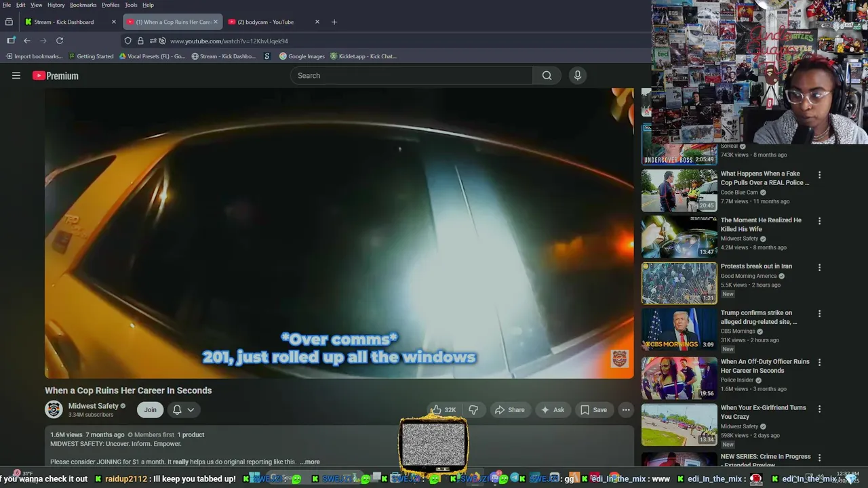Open the Tools menu
The image size is (868, 488).
[x=131, y=5]
